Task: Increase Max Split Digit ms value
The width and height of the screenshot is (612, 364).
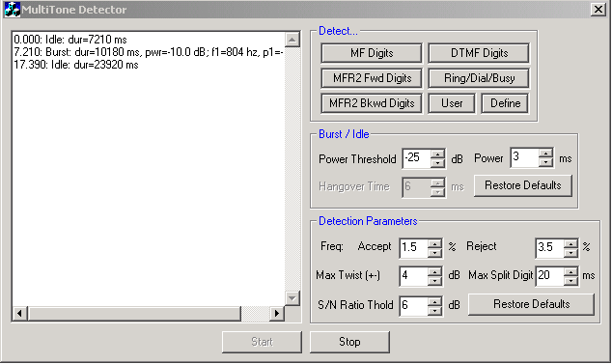Action: click(x=571, y=271)
